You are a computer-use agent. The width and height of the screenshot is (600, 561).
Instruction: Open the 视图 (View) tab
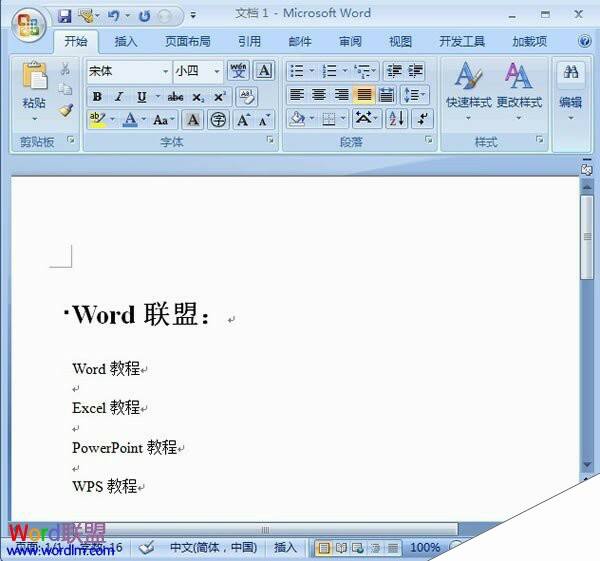pos(400,41)
